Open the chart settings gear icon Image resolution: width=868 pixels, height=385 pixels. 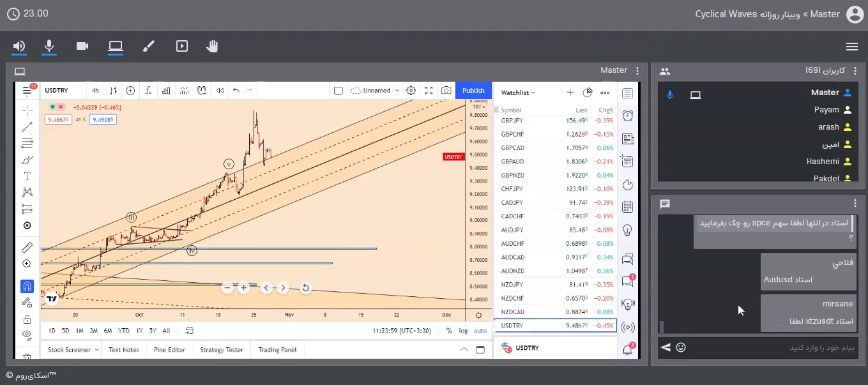(411, 91)
